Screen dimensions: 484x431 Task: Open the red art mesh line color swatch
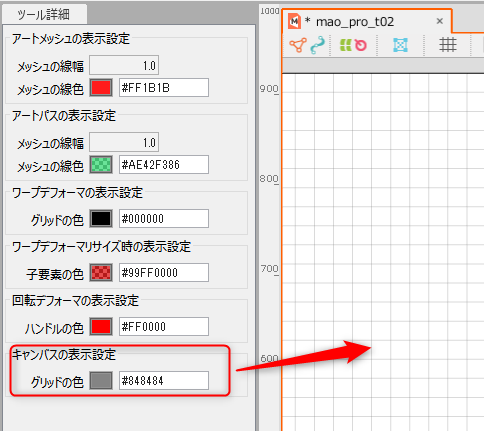(x=101, y=88)
